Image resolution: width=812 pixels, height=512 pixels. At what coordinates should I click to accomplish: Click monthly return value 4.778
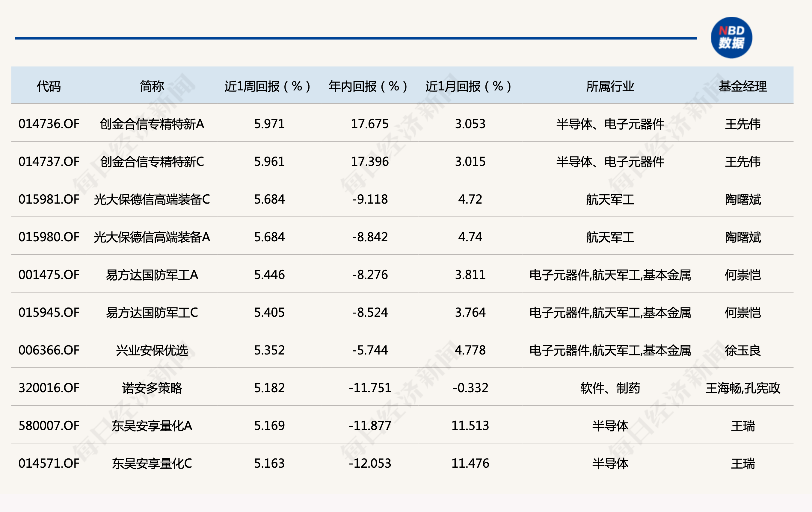pyautogui.click(x=470, y=350)
